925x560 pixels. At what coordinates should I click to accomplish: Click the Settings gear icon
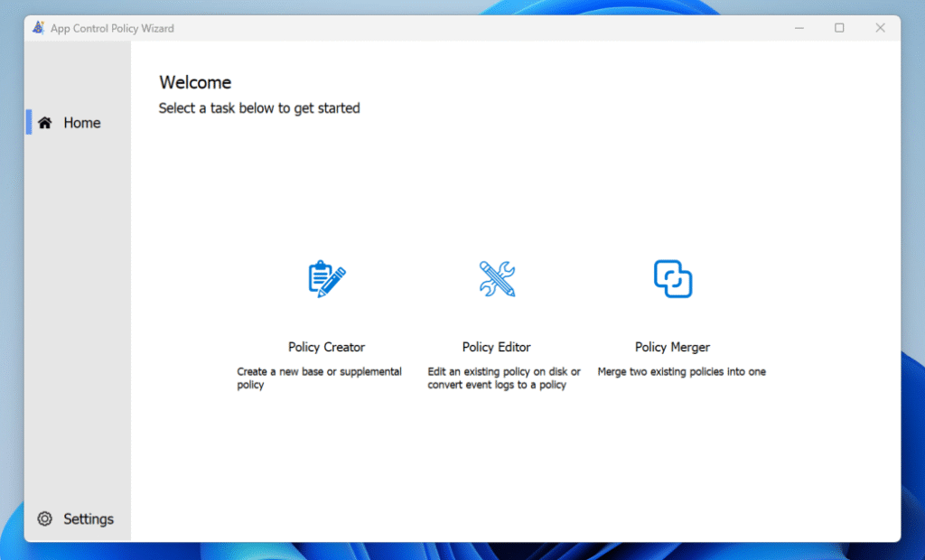(x=44, y=518)
